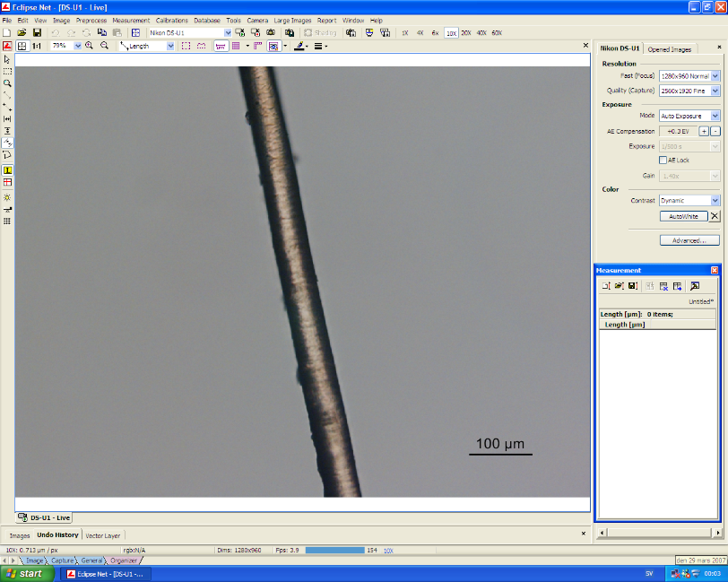The image size is (728, 582).
Task: Click the Eclipse Net taskbar button
Action: point(106,574)
